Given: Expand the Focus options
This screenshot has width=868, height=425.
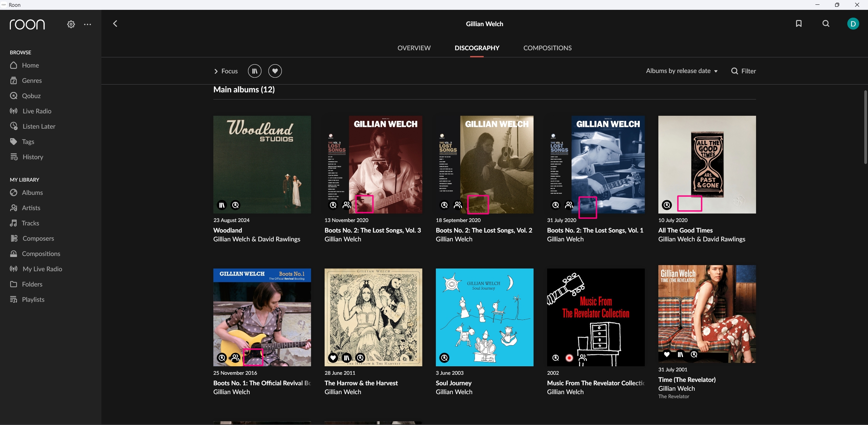Looking at the screenshot, I should (x=226, y=71).
